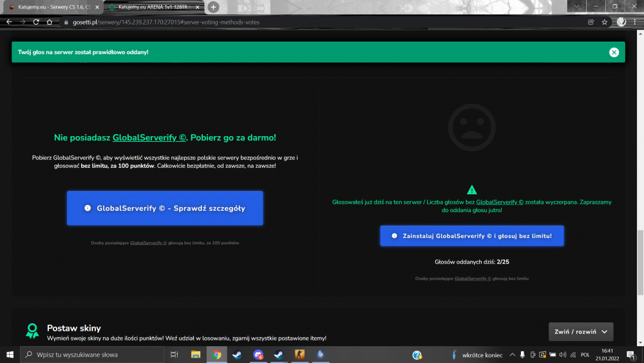Open GlobalServerify link in green heading
This screenshot has width=644, height=363.
tap(149, 138)
